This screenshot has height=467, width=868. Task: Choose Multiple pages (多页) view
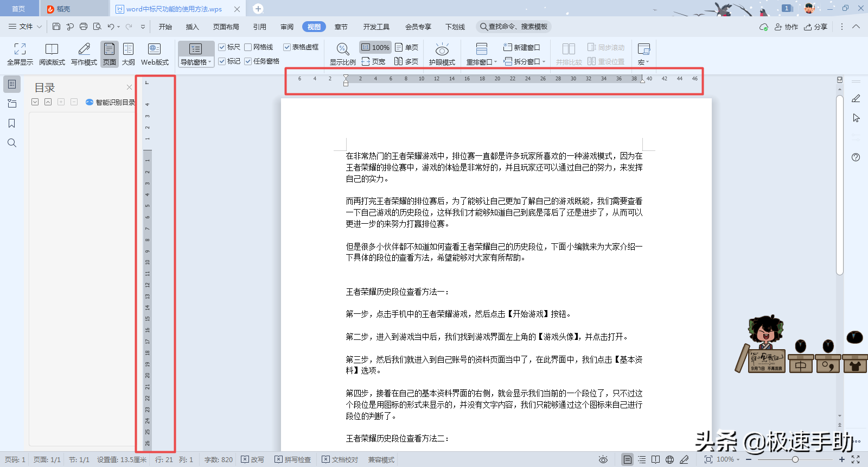406,61
